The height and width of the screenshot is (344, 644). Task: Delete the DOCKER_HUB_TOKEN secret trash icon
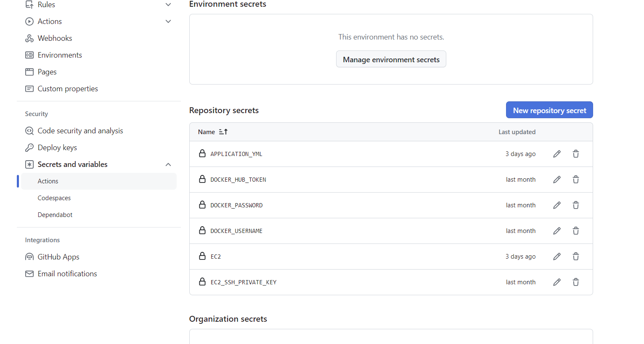pyautogui.click(x=576, y=180)
